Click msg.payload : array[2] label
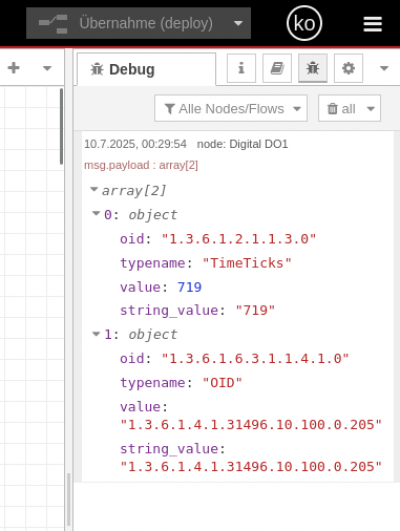 141,165
